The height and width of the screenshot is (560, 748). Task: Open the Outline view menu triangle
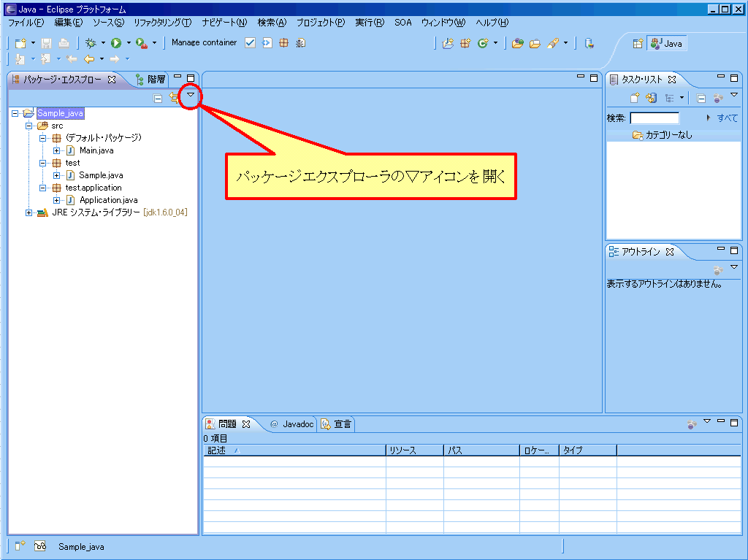pyautogui.click(x=734, y=267)
